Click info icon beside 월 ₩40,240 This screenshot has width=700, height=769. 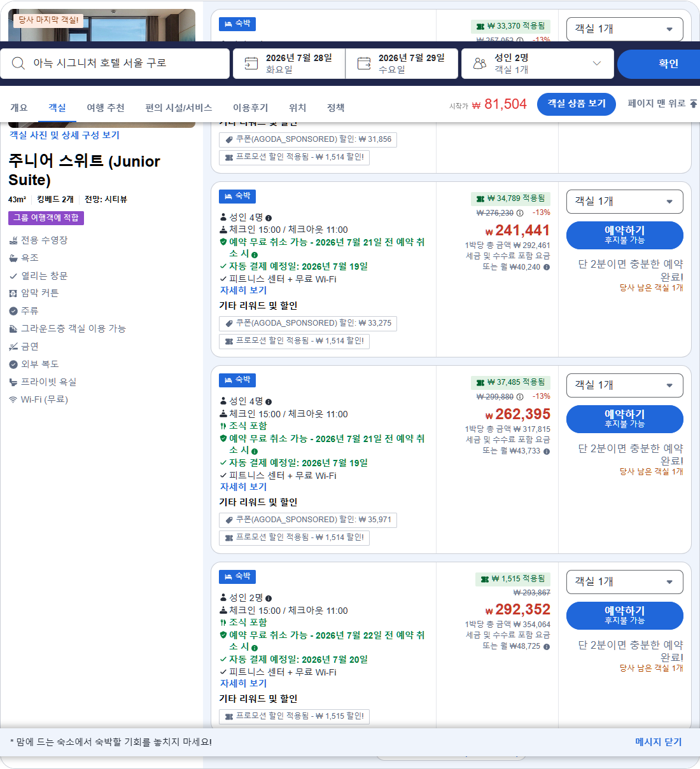(x=547, y=267)
